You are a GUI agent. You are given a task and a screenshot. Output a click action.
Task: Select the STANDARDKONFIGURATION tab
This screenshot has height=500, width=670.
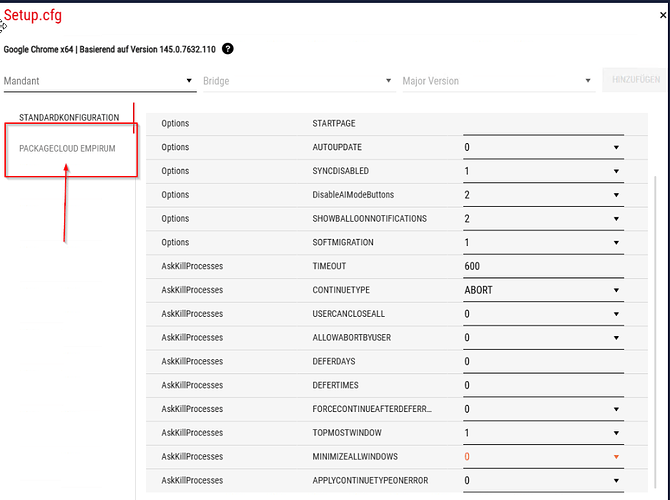tap(69, 118)
